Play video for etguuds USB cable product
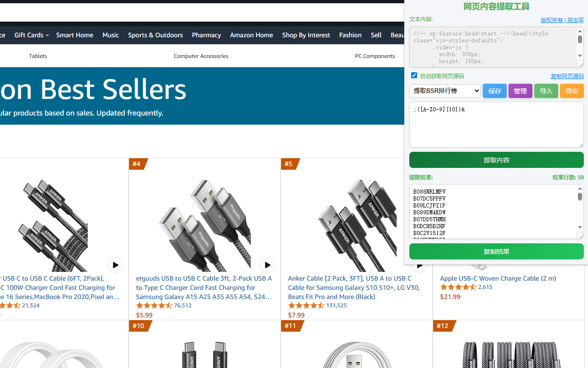588x368 pixels. pyautogui.click(x=267, y=265)
